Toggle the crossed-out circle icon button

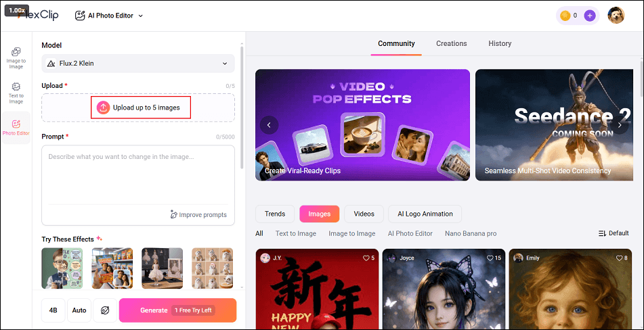105,310
